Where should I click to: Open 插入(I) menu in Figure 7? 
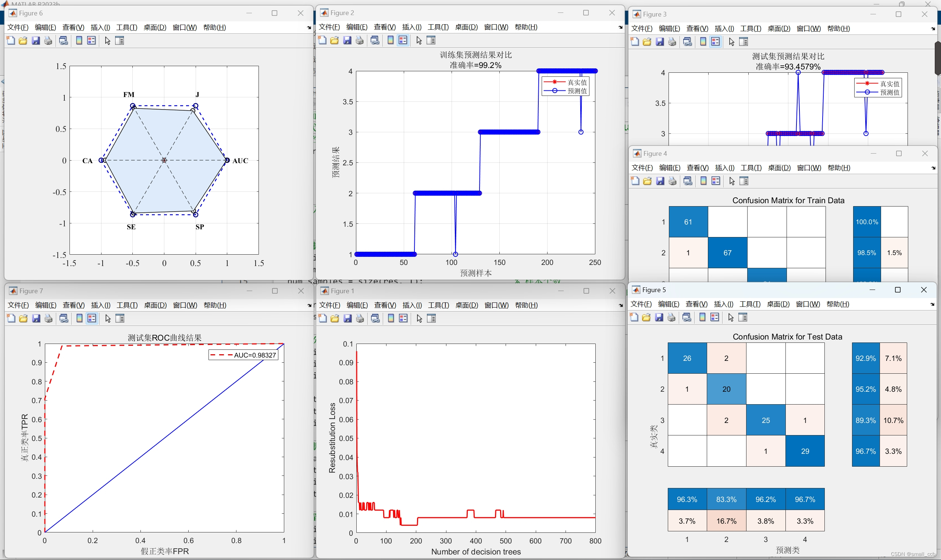tap(100, 305)
